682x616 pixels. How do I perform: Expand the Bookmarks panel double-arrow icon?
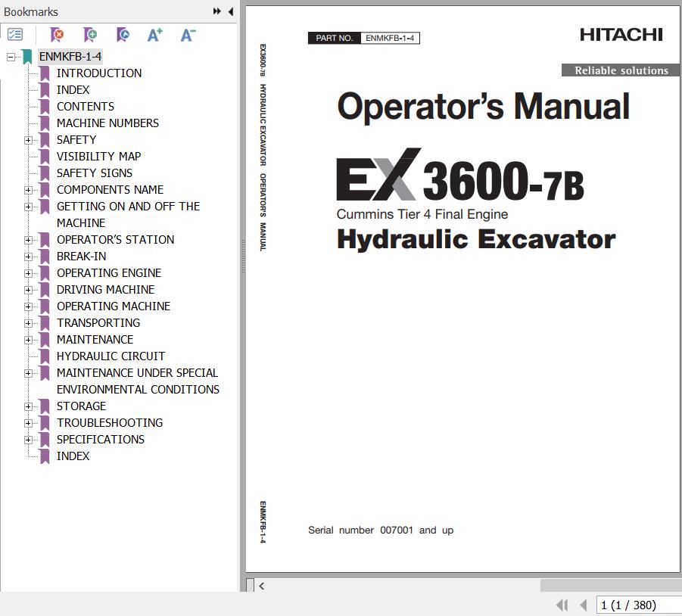(x=216, y=11)
